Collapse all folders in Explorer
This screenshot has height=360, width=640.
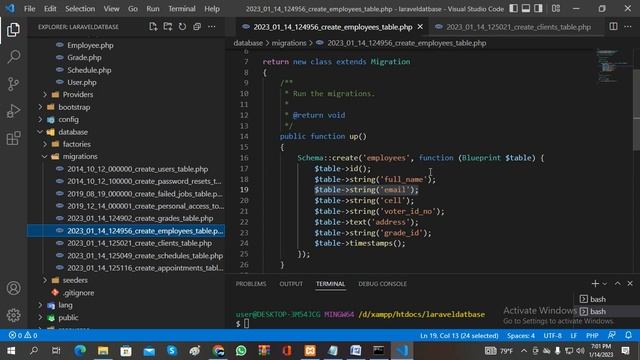click(197, 27)
